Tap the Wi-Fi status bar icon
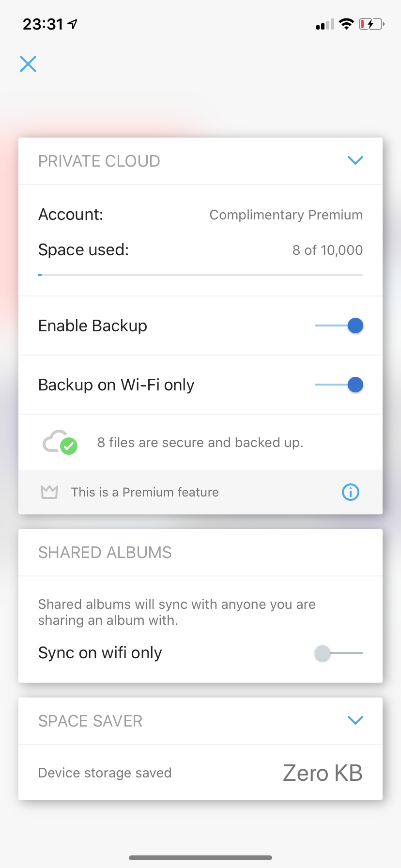401x868 pixels. tap(346, 24)
